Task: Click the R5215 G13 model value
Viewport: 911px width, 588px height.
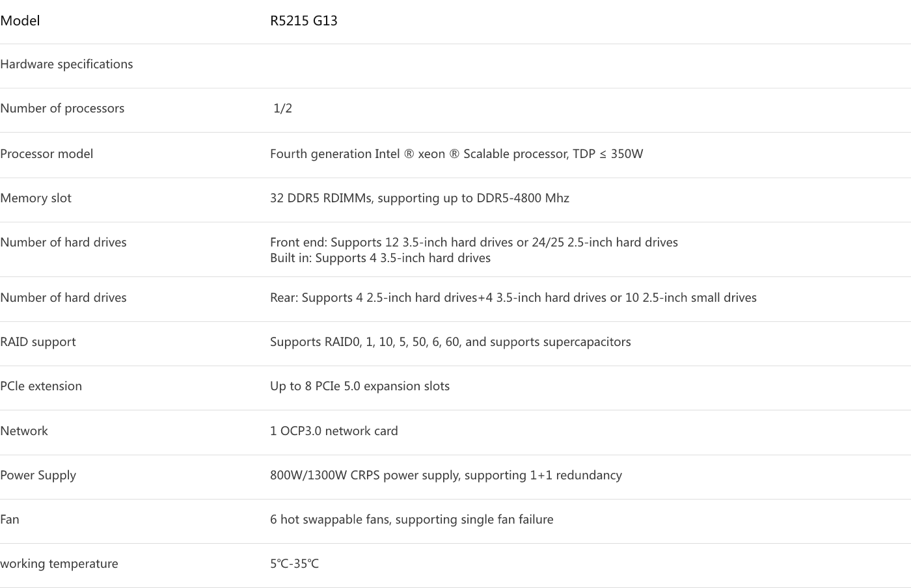Action: click(304, 21)
